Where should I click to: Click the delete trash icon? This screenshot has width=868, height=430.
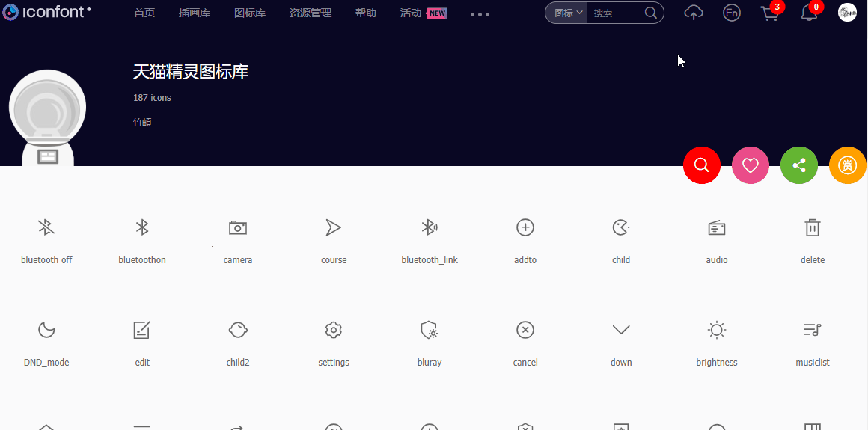pos(813,227)
